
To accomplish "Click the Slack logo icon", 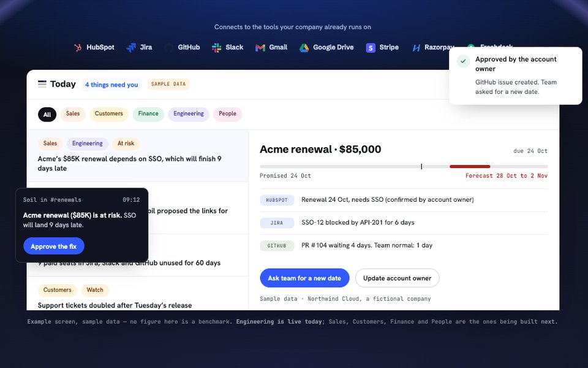I will point(216,48).
